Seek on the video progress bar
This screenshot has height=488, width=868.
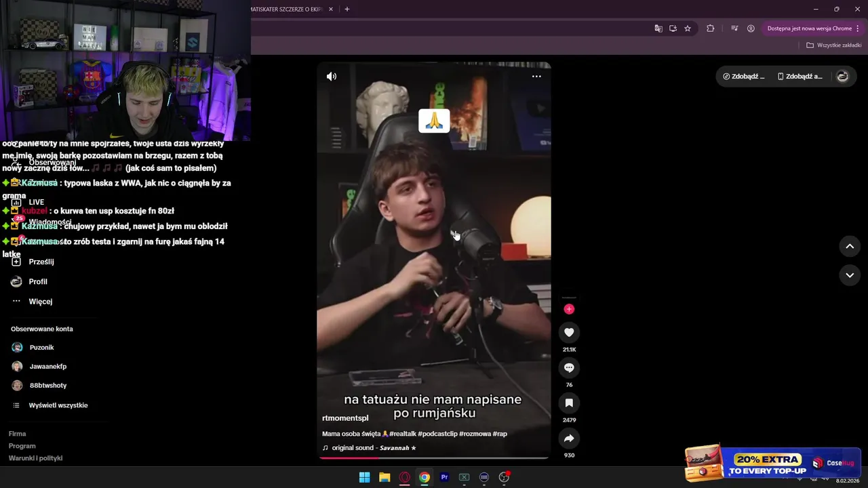tap(434, 457)
